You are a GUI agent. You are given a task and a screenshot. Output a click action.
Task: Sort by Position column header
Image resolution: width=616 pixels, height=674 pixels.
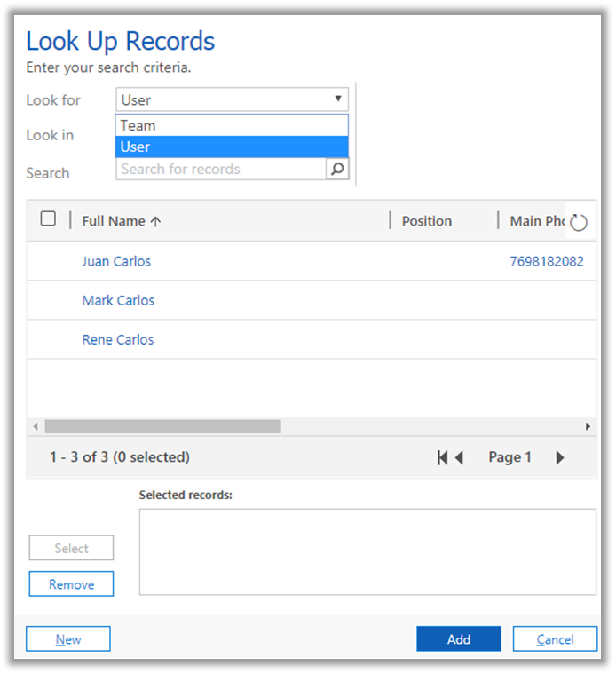426,221
